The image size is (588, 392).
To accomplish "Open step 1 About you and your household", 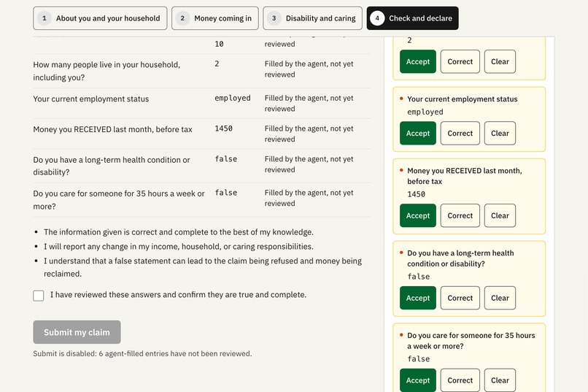I will pos(100,18).
